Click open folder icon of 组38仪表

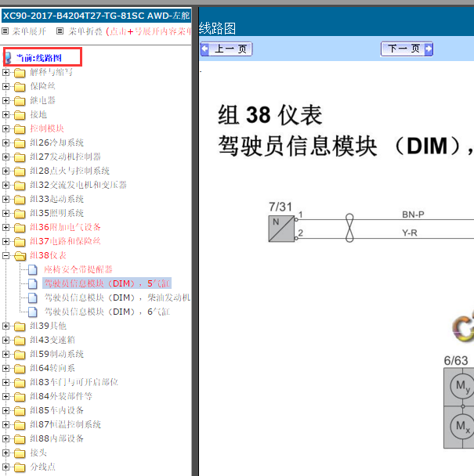coord(20,255)
